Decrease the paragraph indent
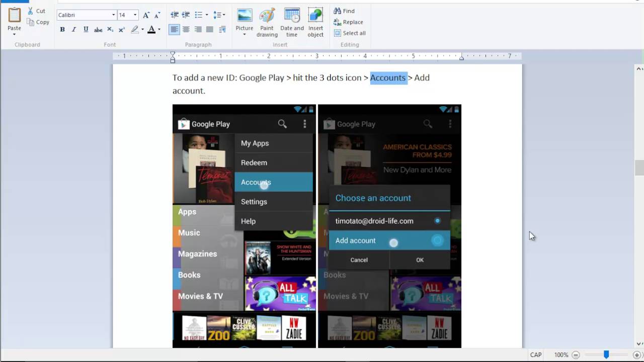 (175, 15)
